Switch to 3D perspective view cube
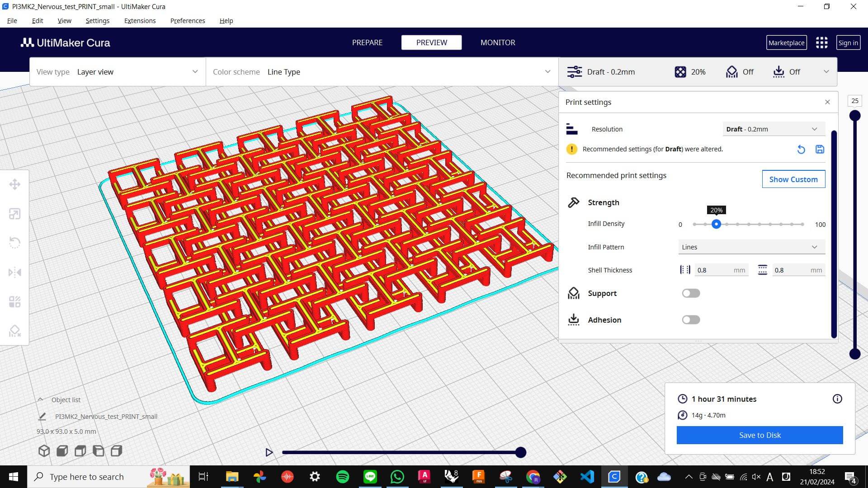Image resolution: width=868 pixels, height=488 pixels. click(44, 451)
